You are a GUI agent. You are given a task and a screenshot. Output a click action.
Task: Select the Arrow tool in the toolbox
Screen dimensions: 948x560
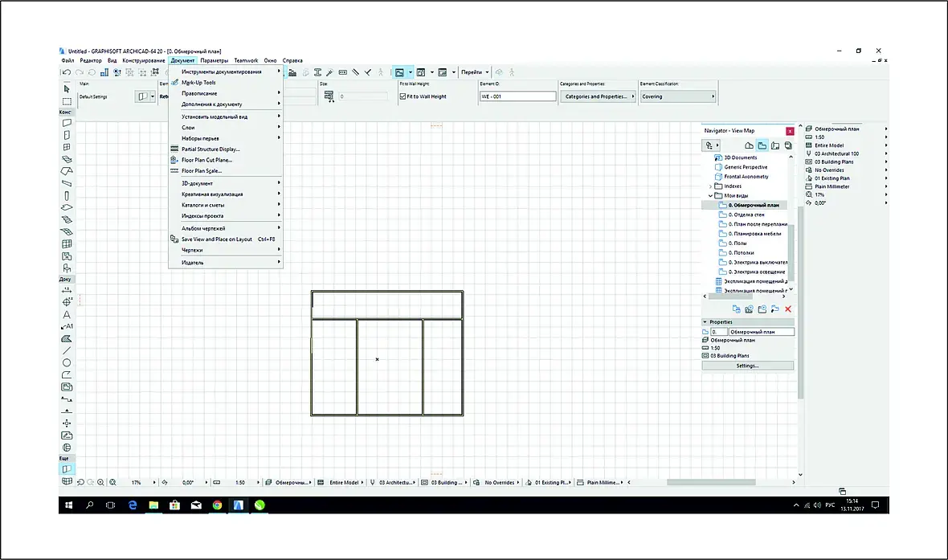(67, 89)
